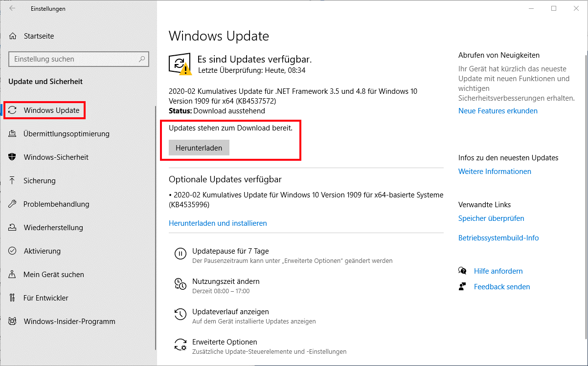Click the Mein Gerät suchen icon
The height and width of the screenshot is (366, 588).
13,275
